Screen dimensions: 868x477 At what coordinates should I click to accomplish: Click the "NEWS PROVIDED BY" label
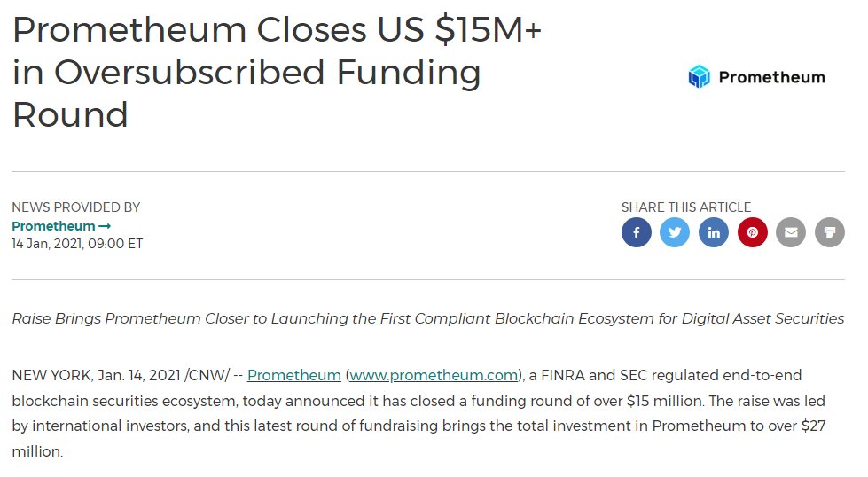[76, 207]
